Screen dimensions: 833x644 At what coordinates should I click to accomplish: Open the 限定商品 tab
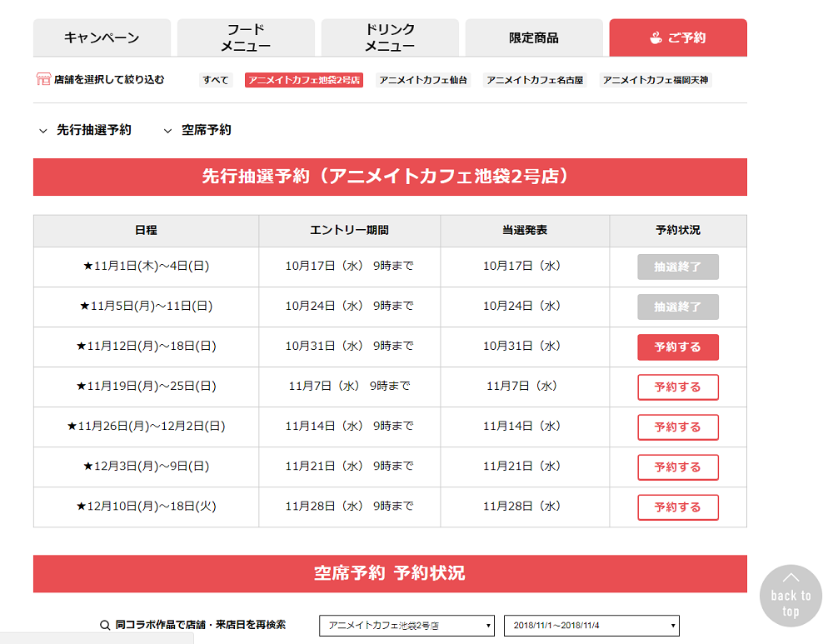pos(534,37)
